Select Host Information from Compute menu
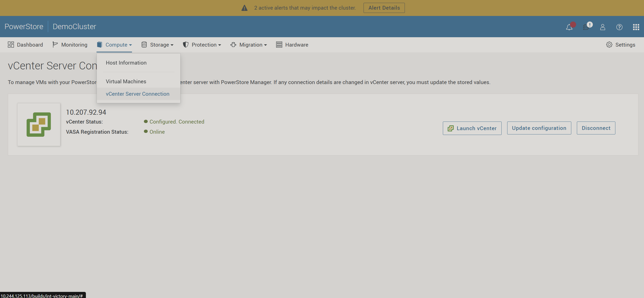Viewport: 644px width, 298px height. [126, 63]
